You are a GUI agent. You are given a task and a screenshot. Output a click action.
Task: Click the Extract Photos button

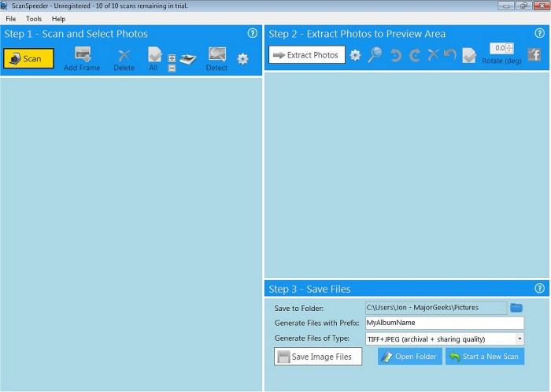point(307,55)
